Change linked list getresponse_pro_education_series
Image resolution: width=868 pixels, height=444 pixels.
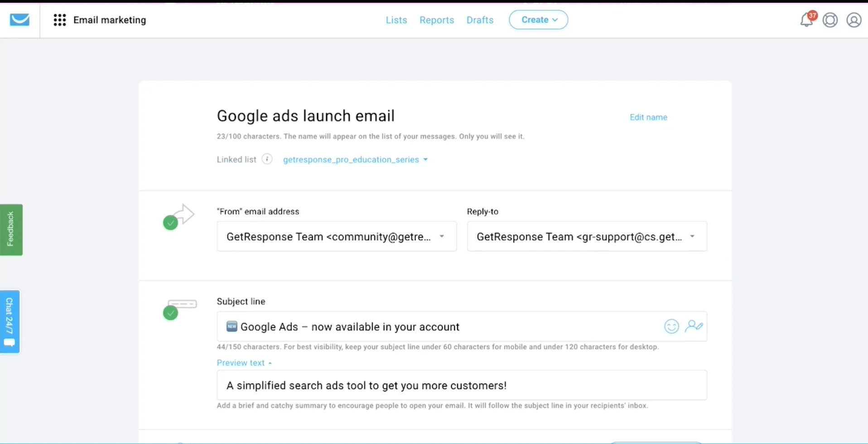pyautogui.click(x=355, y=159)
